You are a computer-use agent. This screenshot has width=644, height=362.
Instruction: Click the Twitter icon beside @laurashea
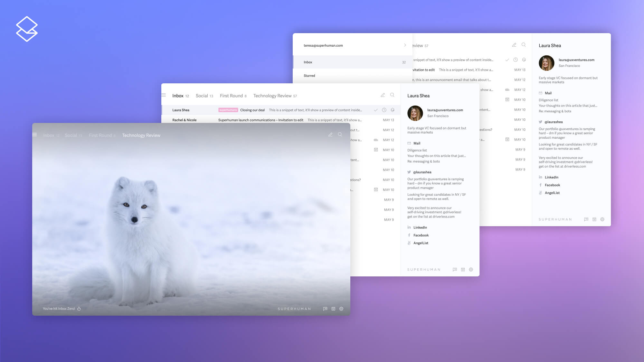[x=408, y=172]
